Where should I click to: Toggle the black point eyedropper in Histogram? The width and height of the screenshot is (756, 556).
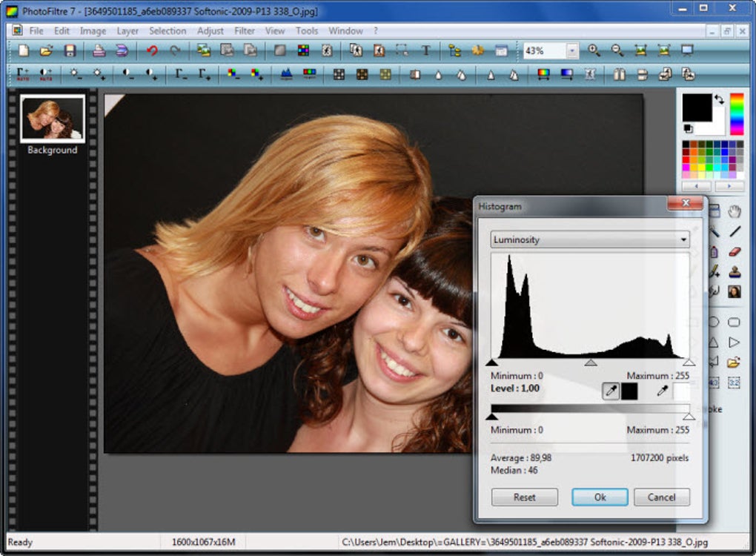611,391
